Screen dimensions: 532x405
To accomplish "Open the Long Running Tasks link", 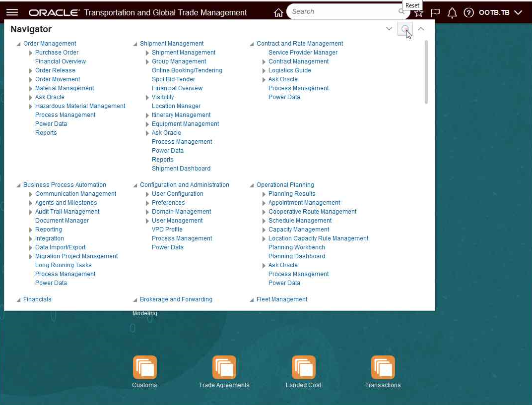I will click(64, 265).
